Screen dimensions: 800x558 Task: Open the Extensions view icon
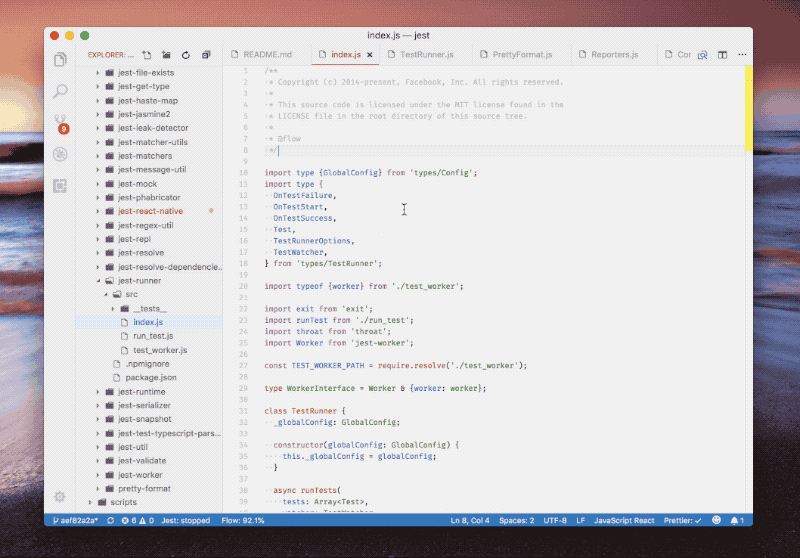(60, 185)
